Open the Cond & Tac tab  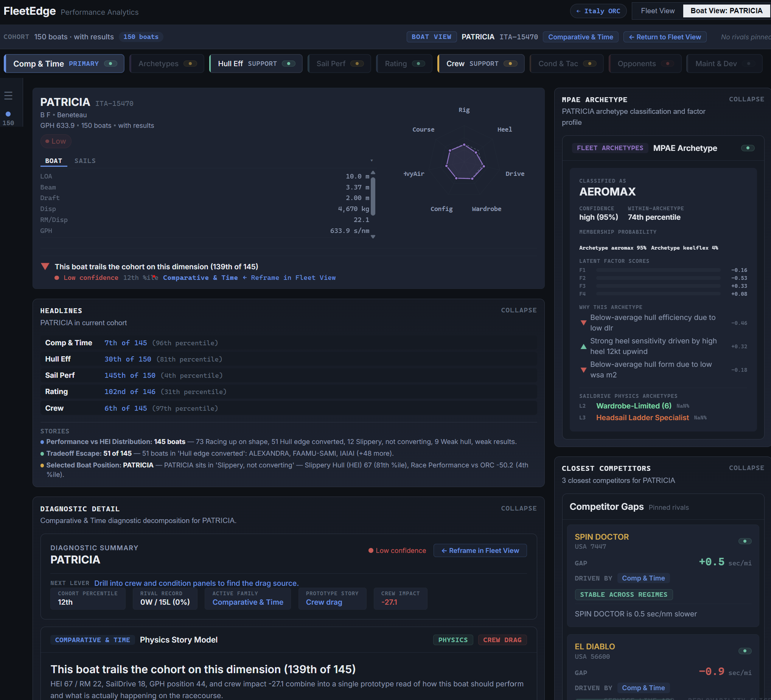[x=566, y=64]
